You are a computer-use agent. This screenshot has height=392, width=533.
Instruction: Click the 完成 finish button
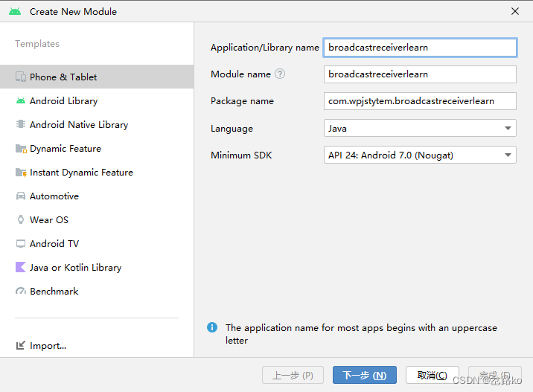click(494, 375)
